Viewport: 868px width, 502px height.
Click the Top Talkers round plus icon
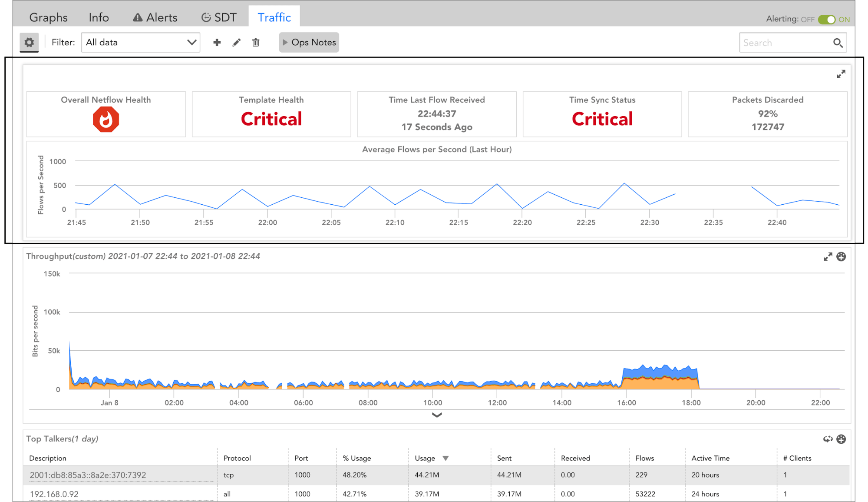tap(841, 439)
